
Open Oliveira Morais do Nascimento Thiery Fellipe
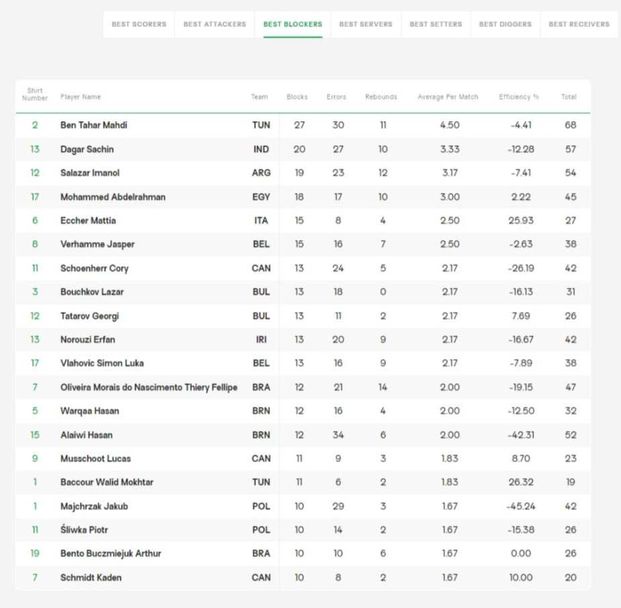[x=149, y=387]
